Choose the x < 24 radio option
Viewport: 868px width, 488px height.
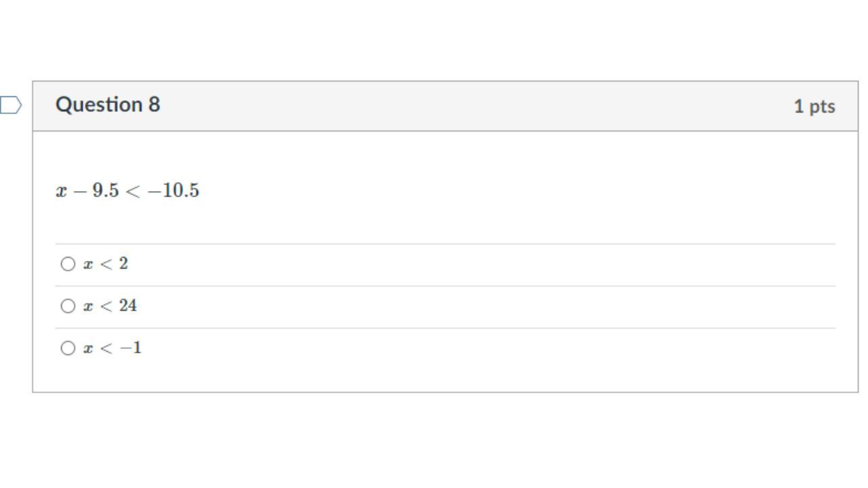[x=68, y=306]
